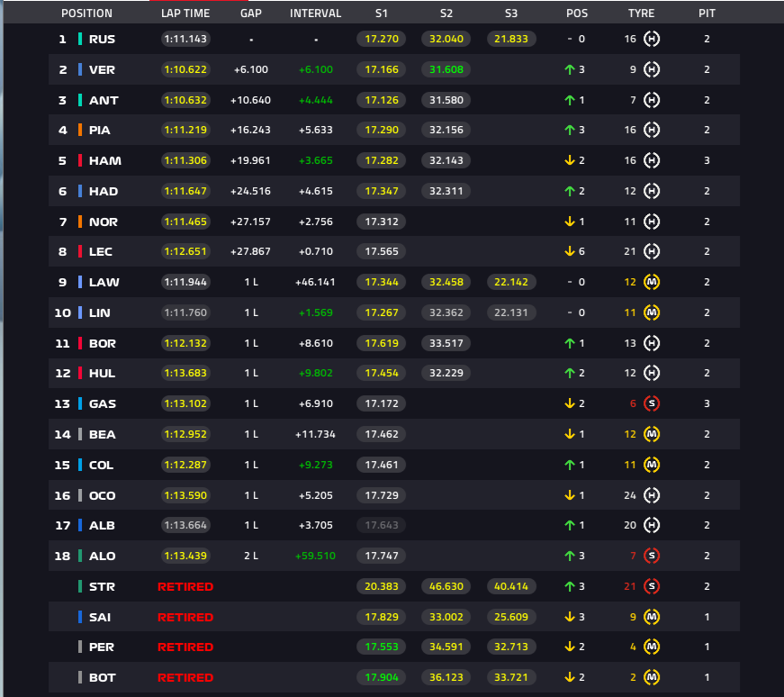
Task: Click the yellow down arrow for HAM
Action: [570, 160]
